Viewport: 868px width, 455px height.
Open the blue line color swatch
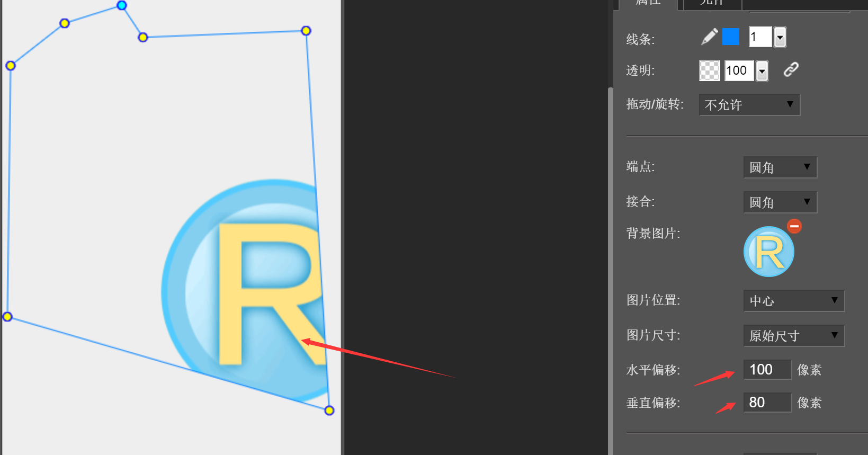pos(731,37)
